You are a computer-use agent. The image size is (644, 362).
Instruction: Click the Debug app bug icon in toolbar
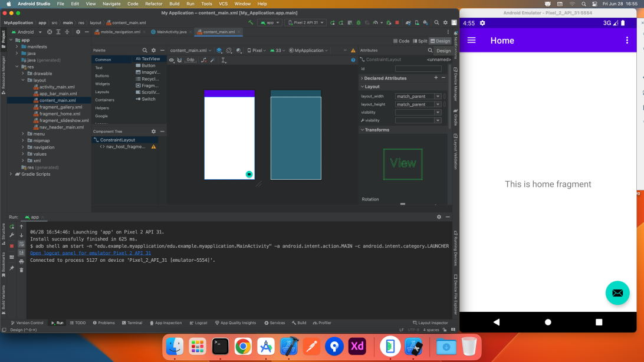pyautogui.click(x=358, y=22)
